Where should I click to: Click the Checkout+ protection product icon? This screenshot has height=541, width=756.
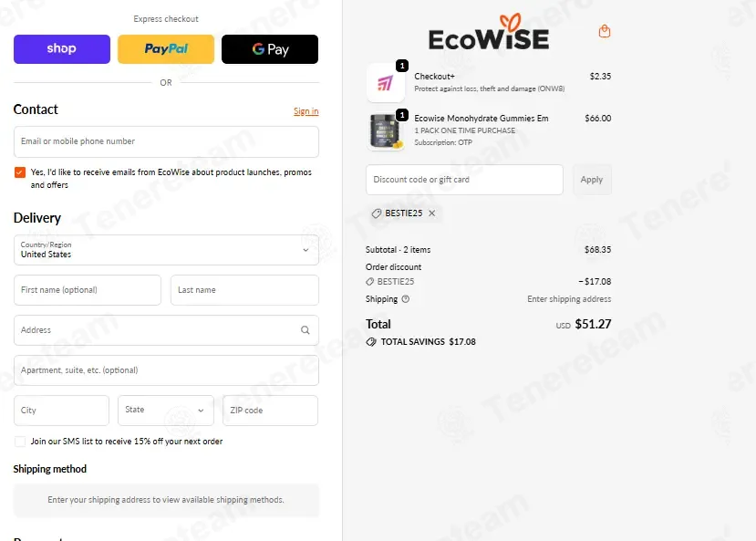[x=385, y=83]
